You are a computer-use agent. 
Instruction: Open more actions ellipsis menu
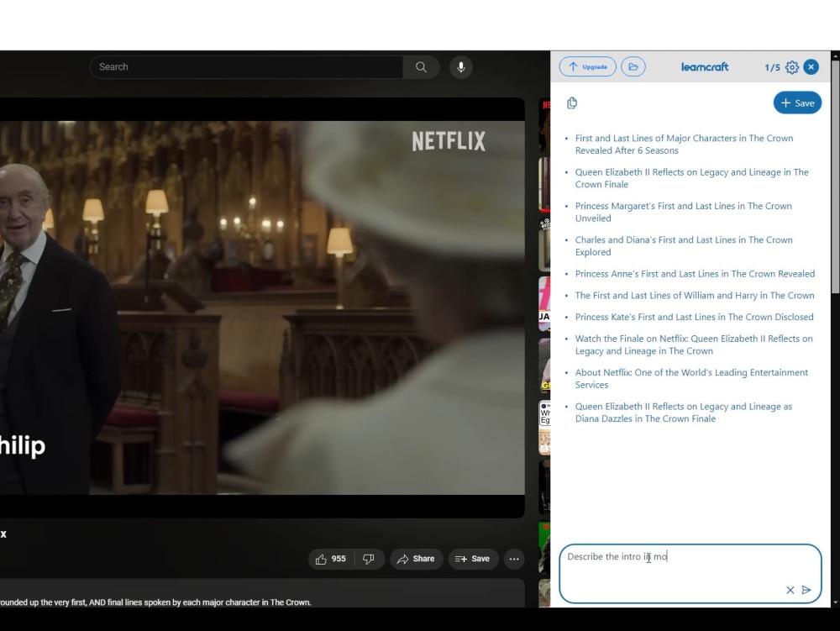(514, 559)
